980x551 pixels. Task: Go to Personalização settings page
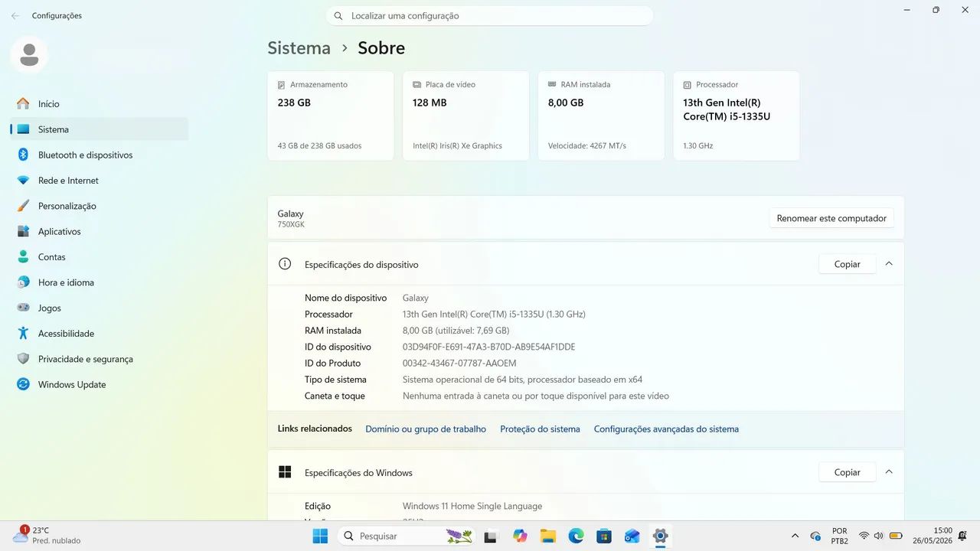pos(100,206)
